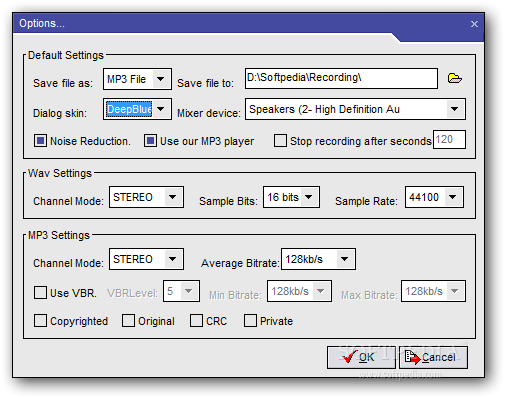Click the Save file to: label
Image resolution: width=505 pixels, height=398 pixels.
coord(205,83)
